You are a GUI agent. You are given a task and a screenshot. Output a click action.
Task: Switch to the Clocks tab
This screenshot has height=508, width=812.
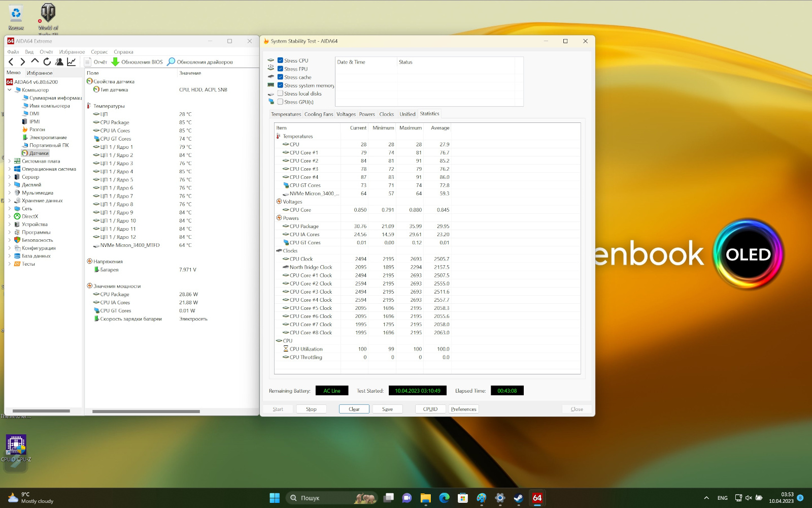coord(386,114)
